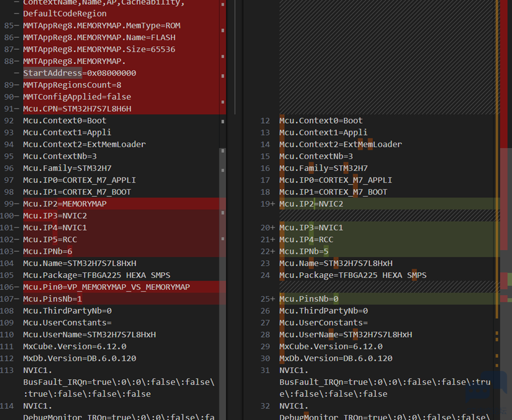This screenshot has width=512, height=420.
Task: Click left pane line Mcu.Context0=Boot
Action: [65, 121]
